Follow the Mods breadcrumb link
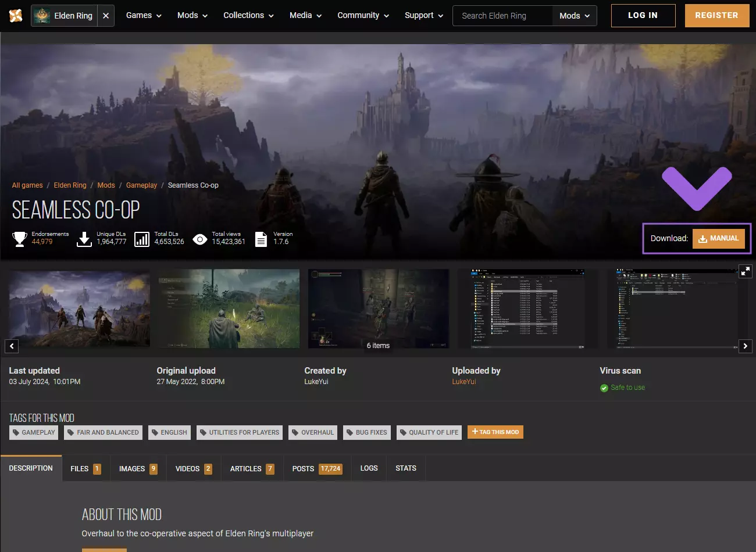The height and width of the screenshot is (552, 756). pos(106,185)
